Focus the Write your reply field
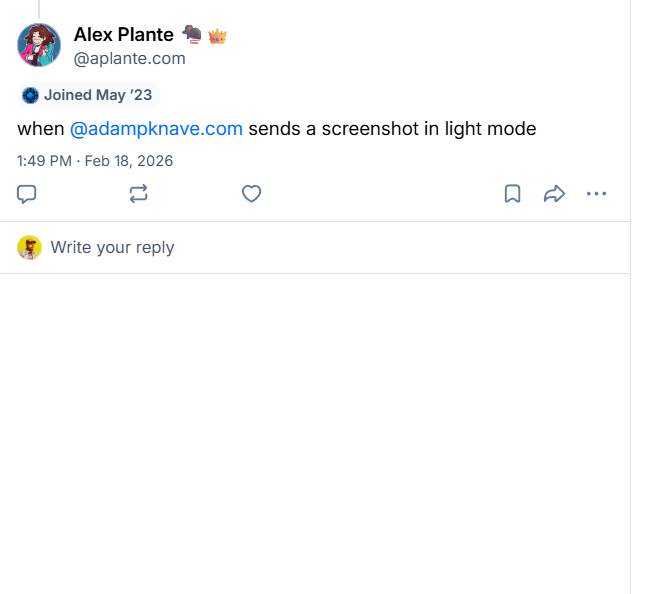This screenshot has width=651, height=594. click(112, 248)
